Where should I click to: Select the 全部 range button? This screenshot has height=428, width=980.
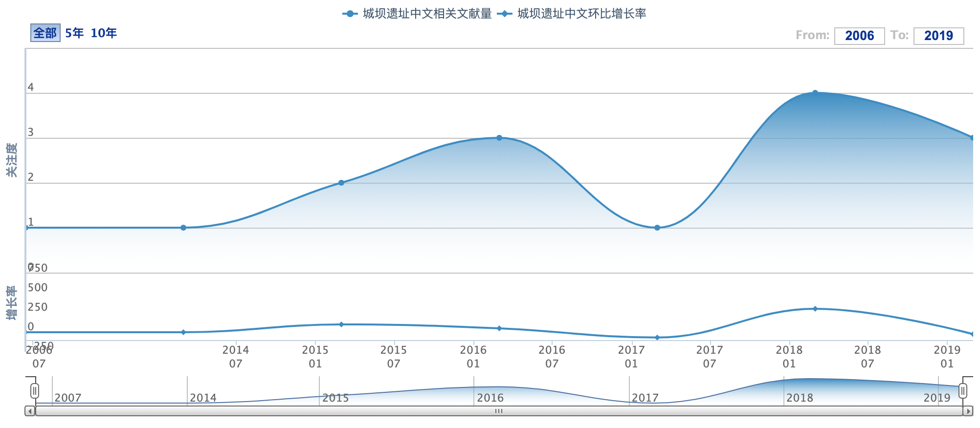point(45,33)
